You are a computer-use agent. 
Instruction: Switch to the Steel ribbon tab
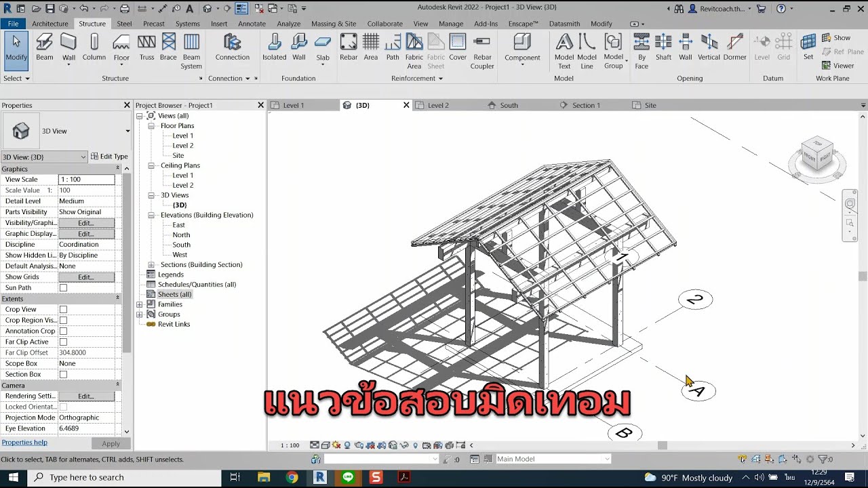124,24
